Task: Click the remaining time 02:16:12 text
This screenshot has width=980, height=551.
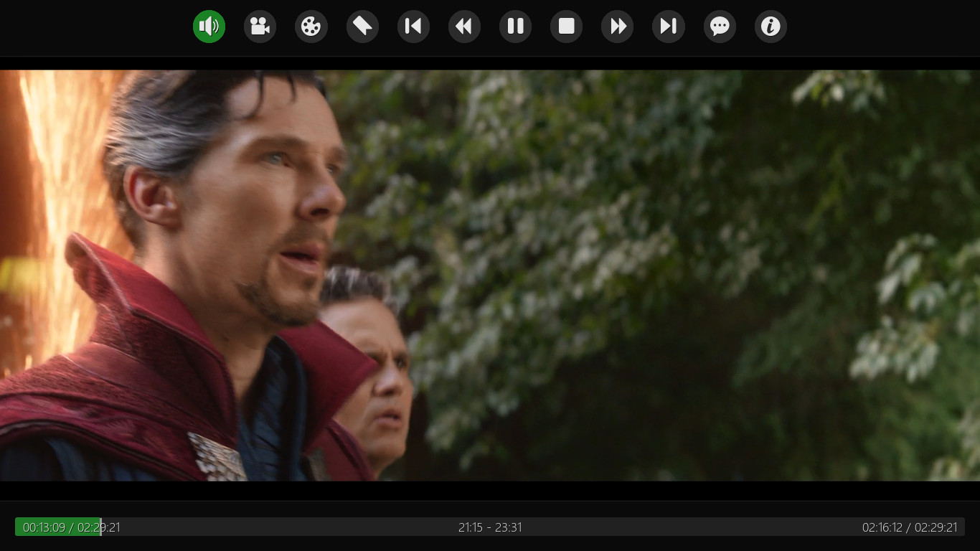Action: pos(882,527)
